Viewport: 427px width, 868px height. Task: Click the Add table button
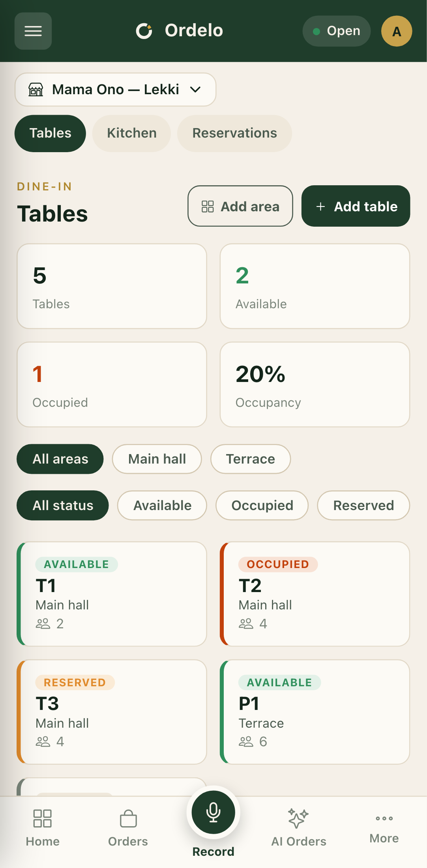tap(356, 206)
